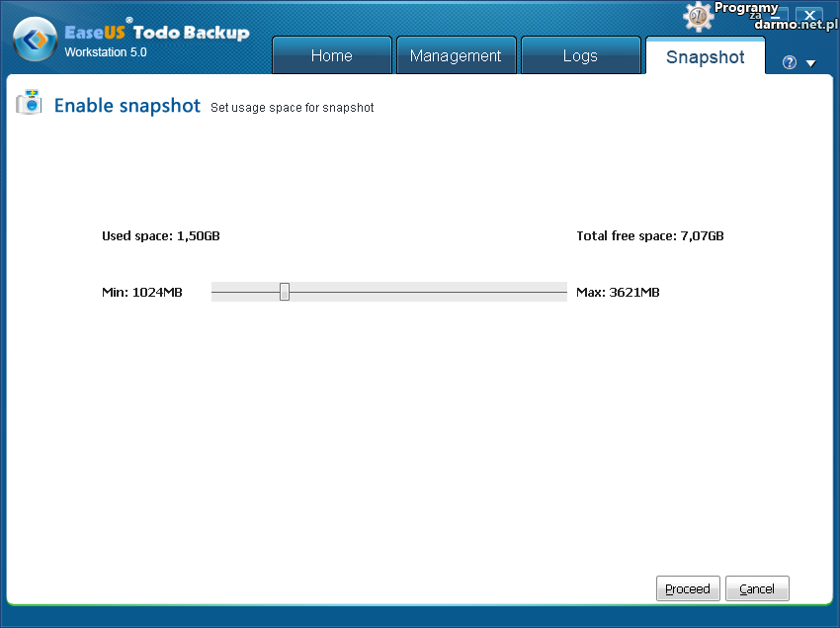Close the EaseUS Todo Backup window

[x=809, y=16]
